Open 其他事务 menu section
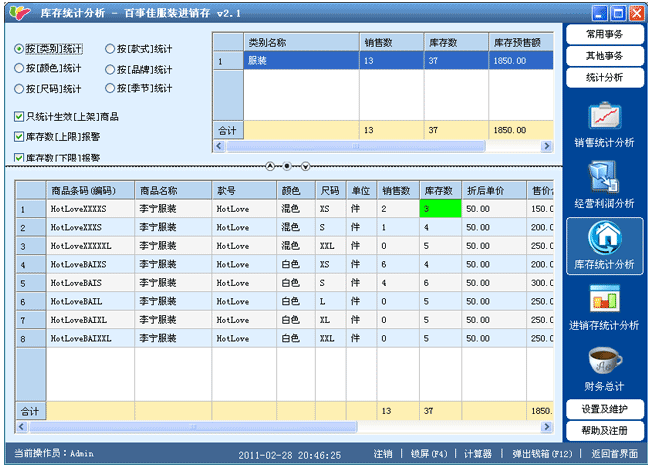The height and width of the screenshot is (467, 650). 605,56
